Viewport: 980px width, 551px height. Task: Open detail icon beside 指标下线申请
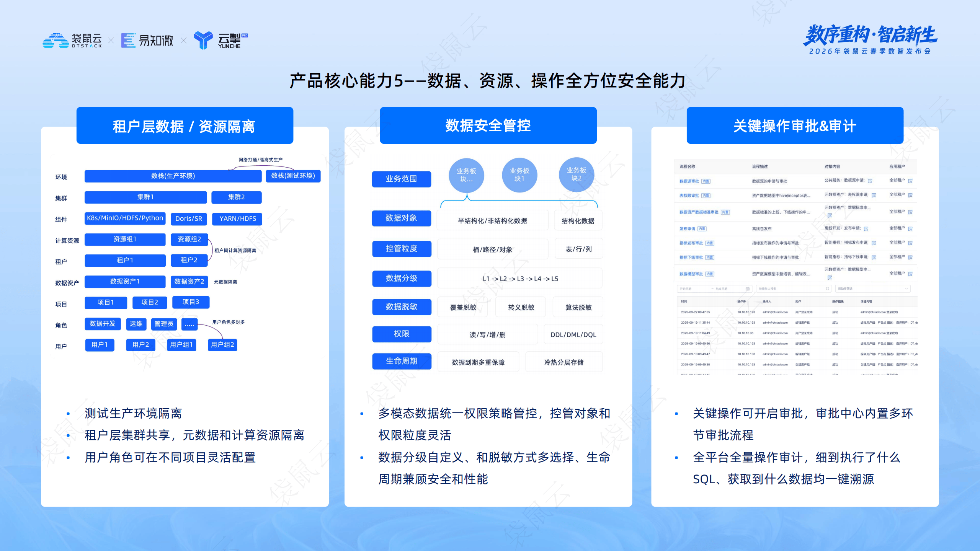(874, 258)
